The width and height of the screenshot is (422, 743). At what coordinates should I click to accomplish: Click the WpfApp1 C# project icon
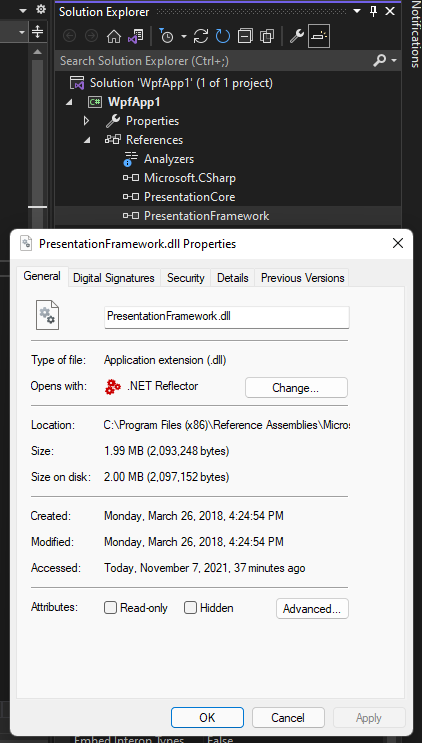click(95, 102)
